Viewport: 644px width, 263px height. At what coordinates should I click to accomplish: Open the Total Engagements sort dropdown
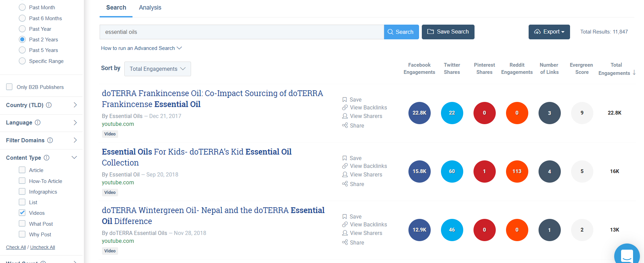pyautogui.click(x=157, y=69)
